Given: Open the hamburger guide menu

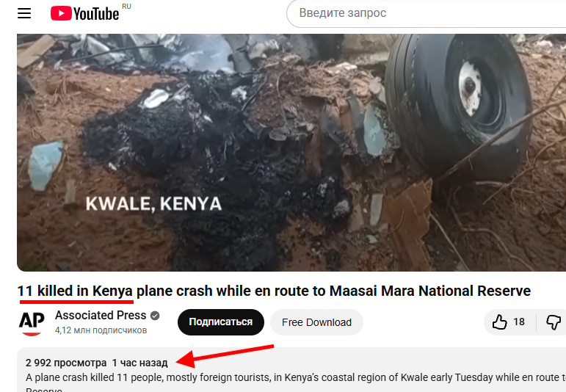Looking at the screenshot, I should pyautogui.click(x=24, y=13).
